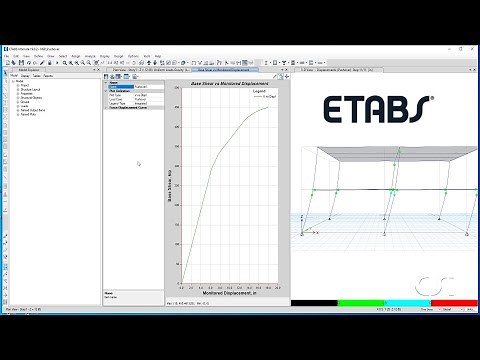Switch to the Tables tab in Model Explorer

36,76
